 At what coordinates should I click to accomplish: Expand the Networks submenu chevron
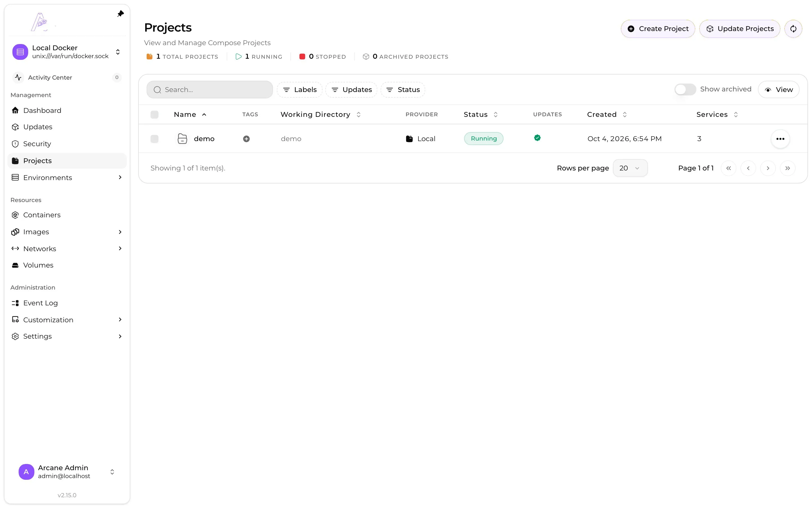[120, 248]
